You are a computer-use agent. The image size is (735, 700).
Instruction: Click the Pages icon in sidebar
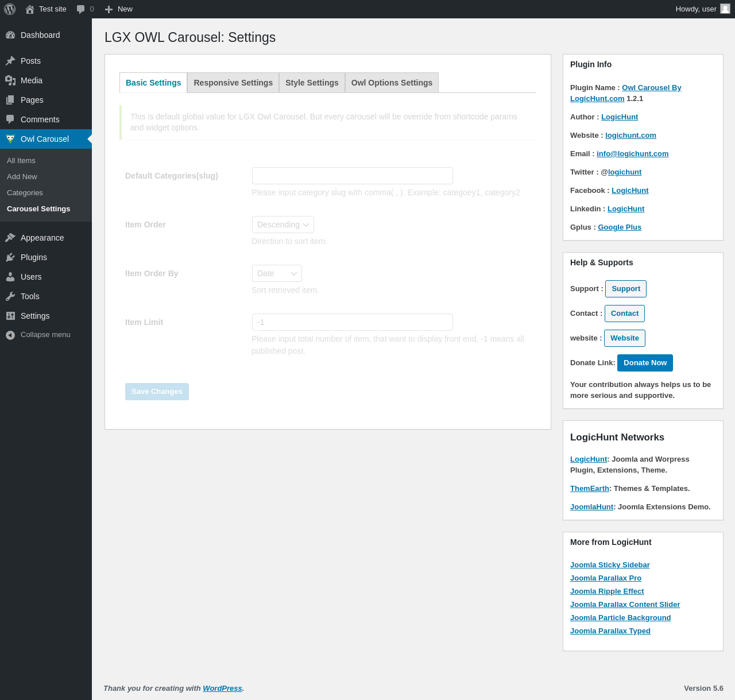(x=10, y=100)
